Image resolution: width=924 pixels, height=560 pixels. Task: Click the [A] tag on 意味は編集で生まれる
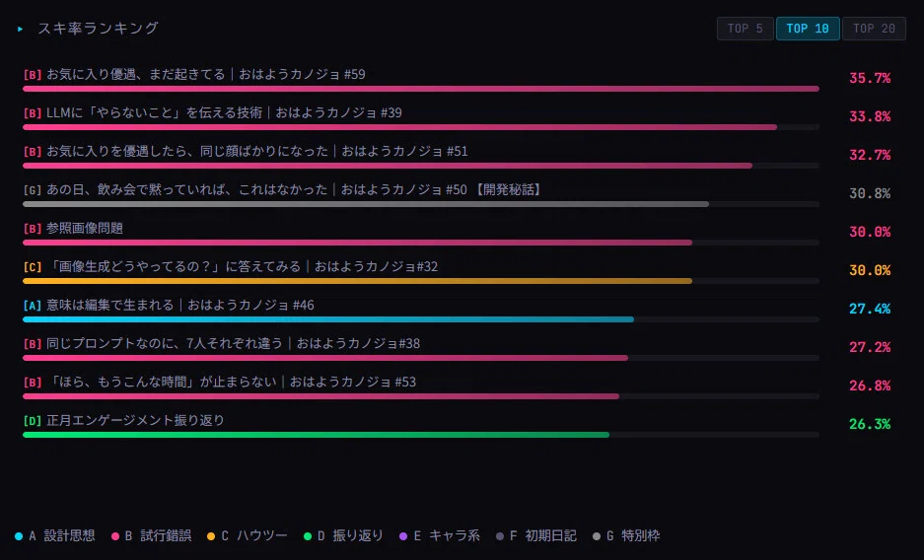33,305
